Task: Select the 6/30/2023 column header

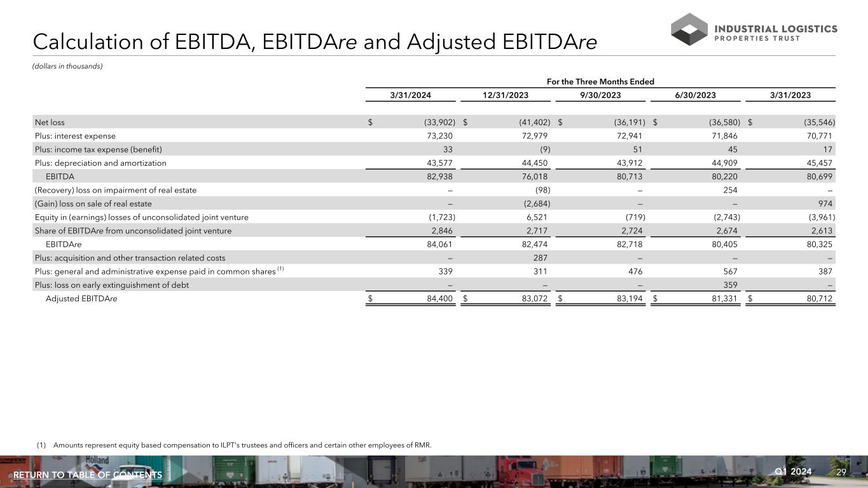Action: point(694,95)
